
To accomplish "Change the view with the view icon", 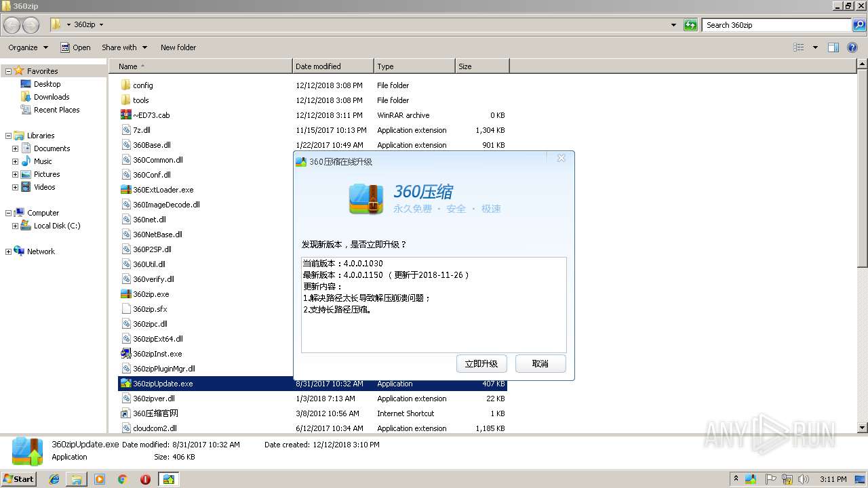I will tap(799, 47).
